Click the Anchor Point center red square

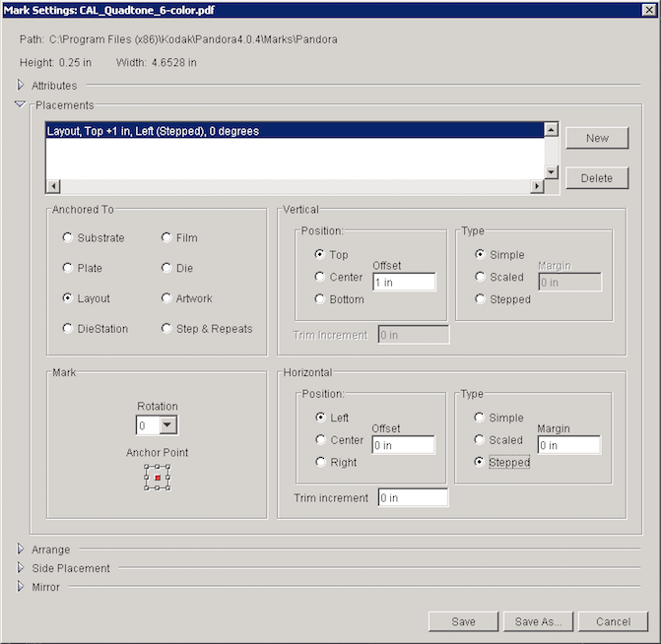[x=158, y=478]
